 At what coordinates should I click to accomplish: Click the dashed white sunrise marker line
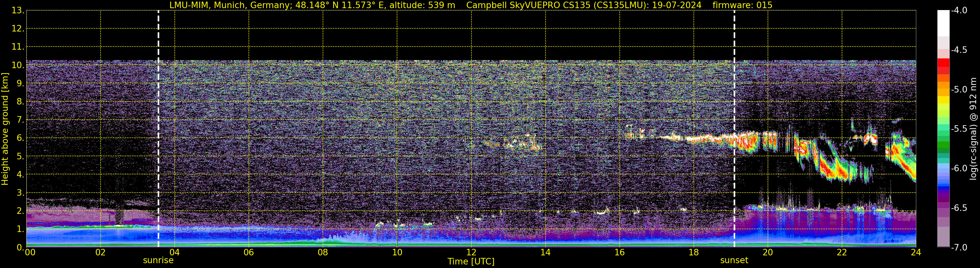[x=158, y=129]
